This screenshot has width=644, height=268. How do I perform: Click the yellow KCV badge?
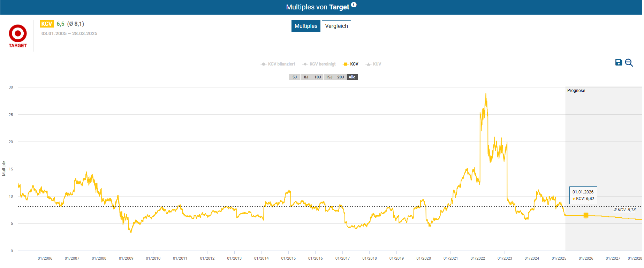point(46,24)
